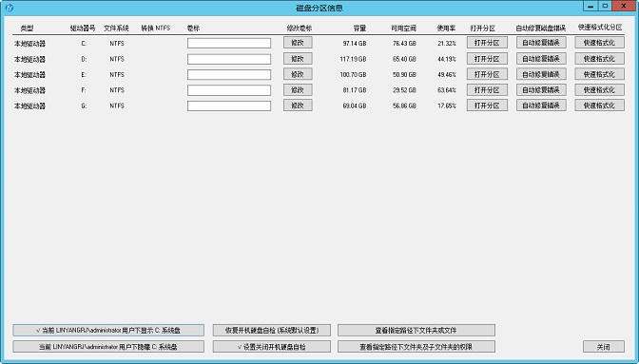
Task: Click 修改 button for drive E:
Action: (x=298, y=74)
